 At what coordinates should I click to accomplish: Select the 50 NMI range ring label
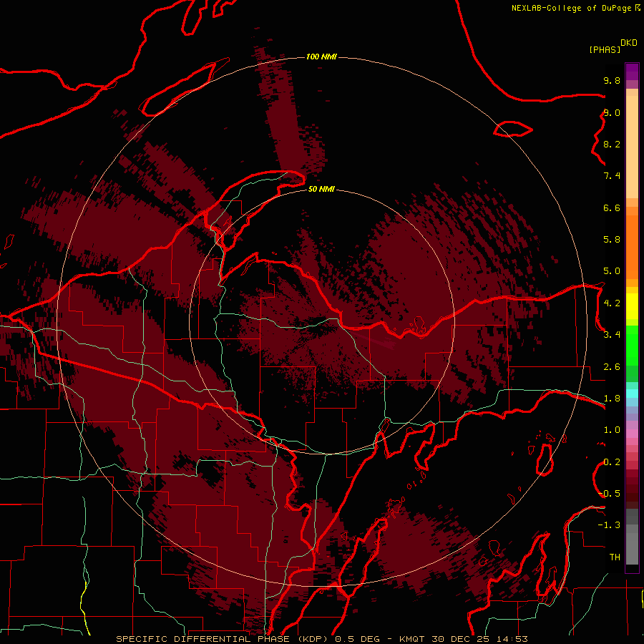[321, 189]
